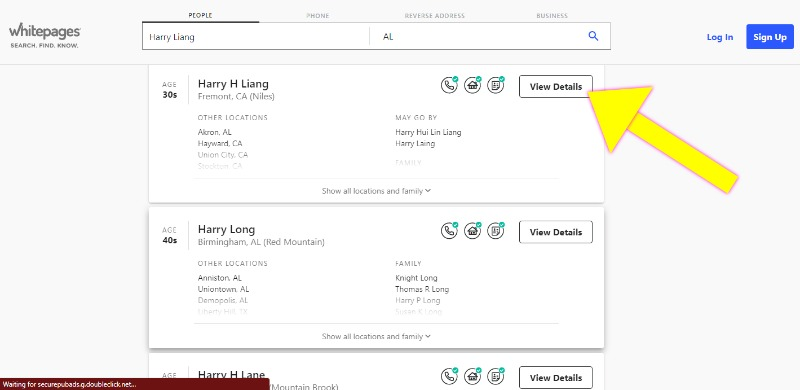Click Anniston, AL in other locations
Image resolution: width=800 pixels, height=390 pixels.
220,278
